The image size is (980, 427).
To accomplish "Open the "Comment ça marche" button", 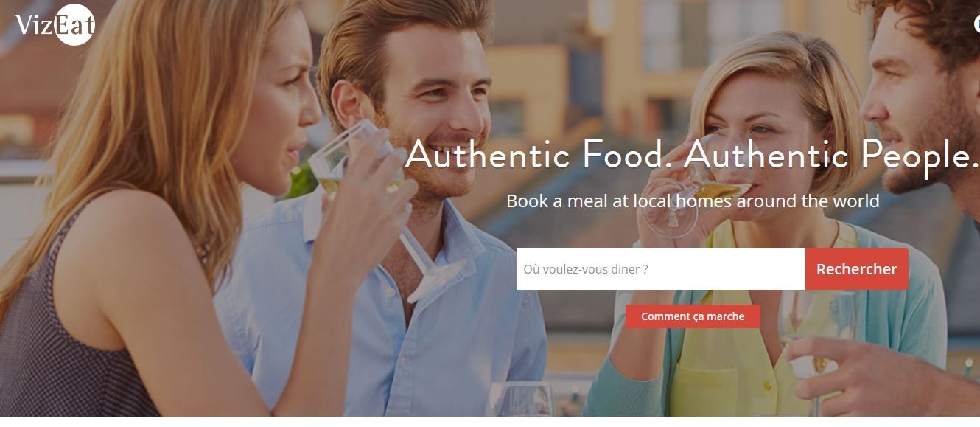I will click(x=693, y=316).
